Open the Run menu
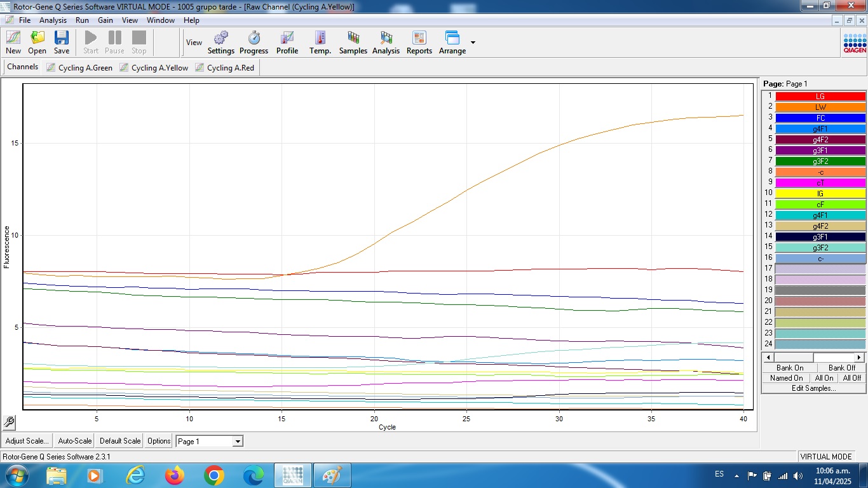The width and height of the screenshot is (868, 488). point(82,20)
